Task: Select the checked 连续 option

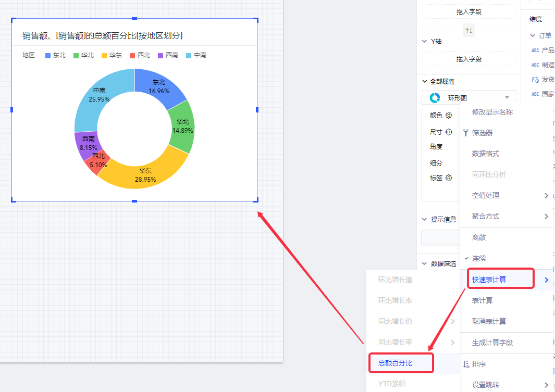Action: [479, 258]
